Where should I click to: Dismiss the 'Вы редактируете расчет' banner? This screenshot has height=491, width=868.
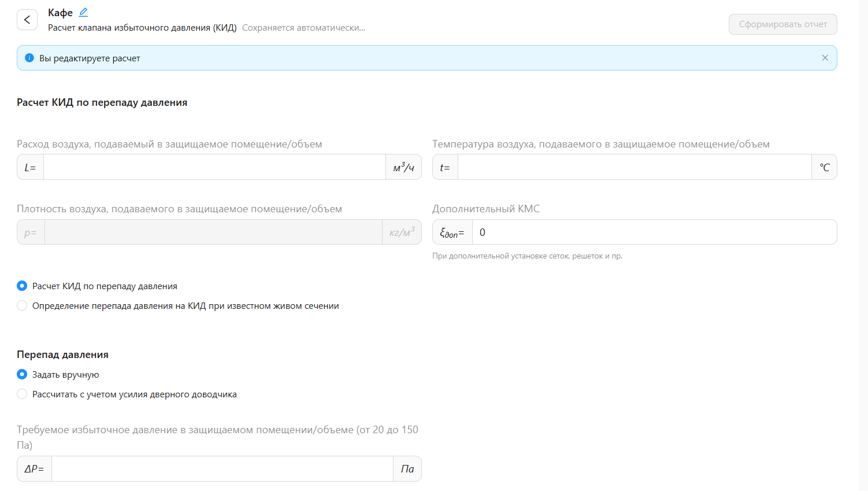[x=825, y=58]
